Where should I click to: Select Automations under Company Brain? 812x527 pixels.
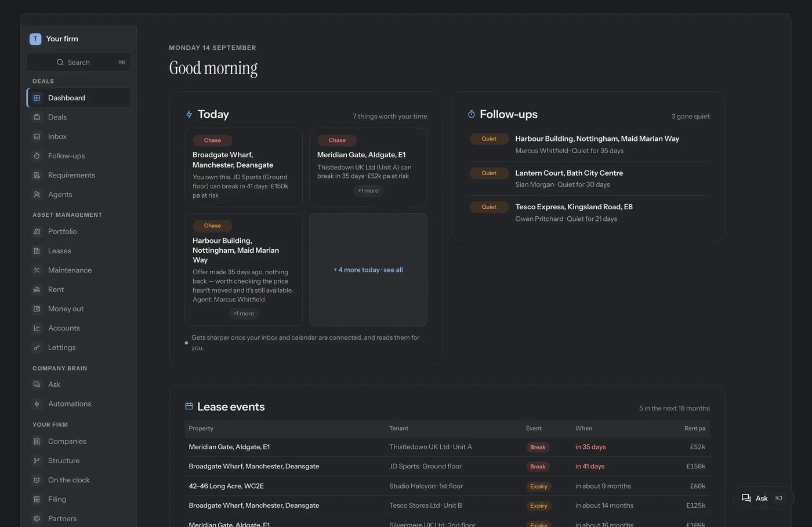(79, 404)
